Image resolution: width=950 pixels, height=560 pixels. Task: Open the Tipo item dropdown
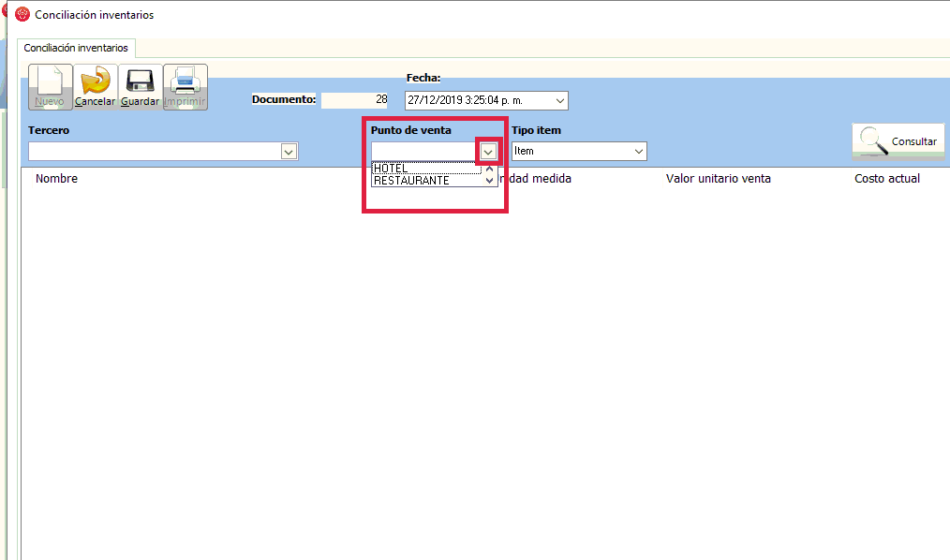639,151
